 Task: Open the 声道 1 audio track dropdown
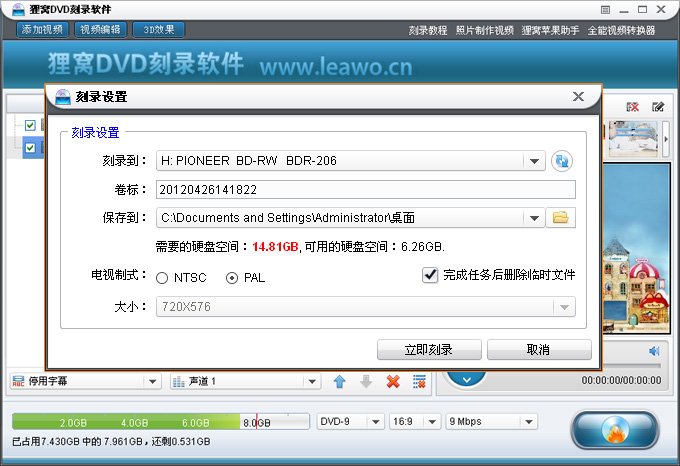312,381
